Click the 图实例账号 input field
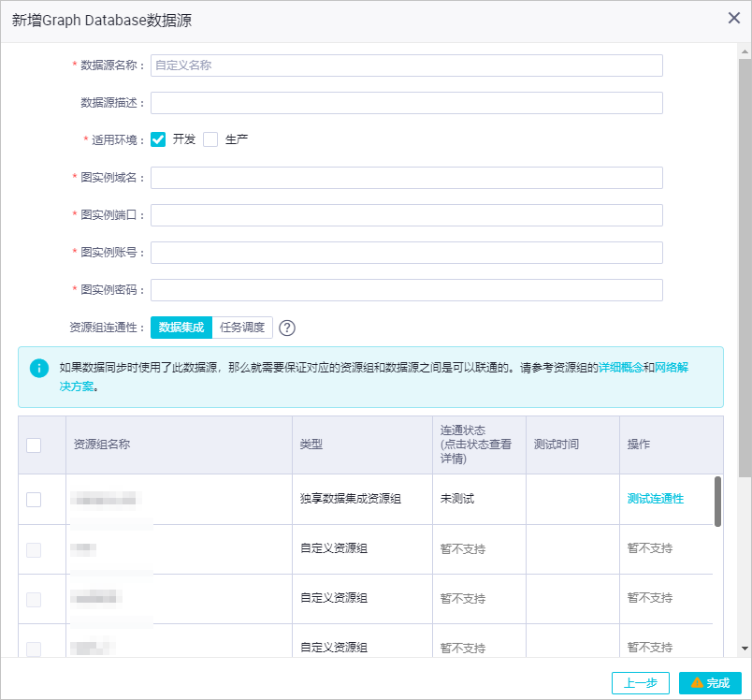This screenshot has width=752, height=700. [x=406, y=253]
